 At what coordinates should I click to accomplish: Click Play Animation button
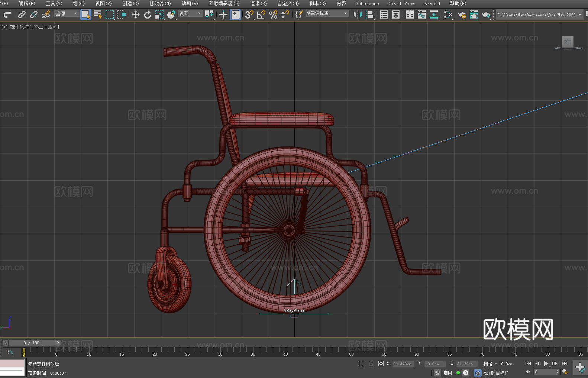coord(546,364)
